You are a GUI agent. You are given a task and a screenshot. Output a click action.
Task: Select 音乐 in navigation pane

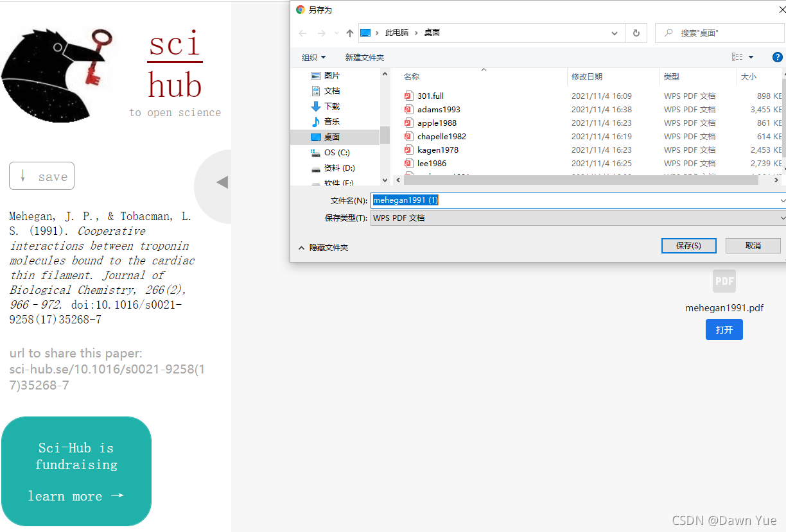coord(333,121)
